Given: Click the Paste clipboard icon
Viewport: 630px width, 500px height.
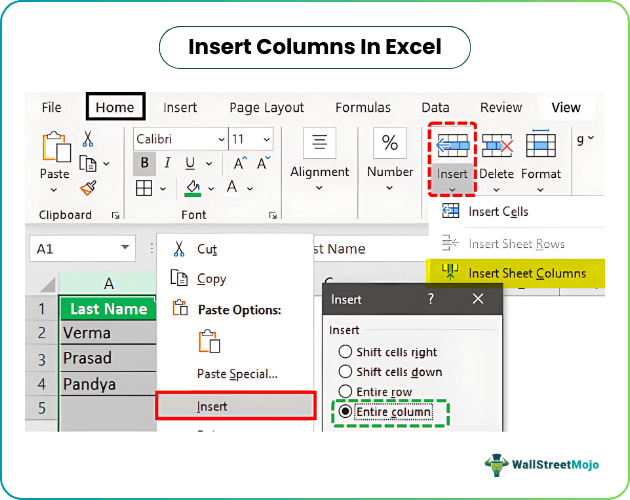Looking at the screenshot, I should [56, 147].
